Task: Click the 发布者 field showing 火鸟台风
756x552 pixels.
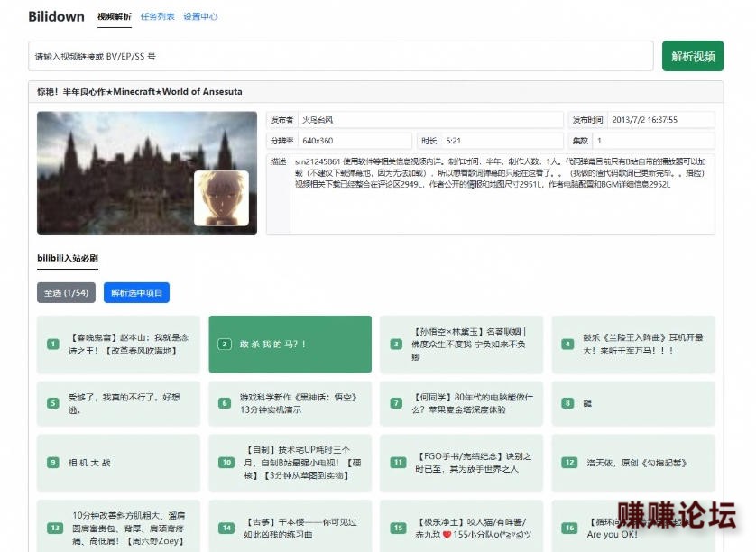Action: [x=415, y=120]
